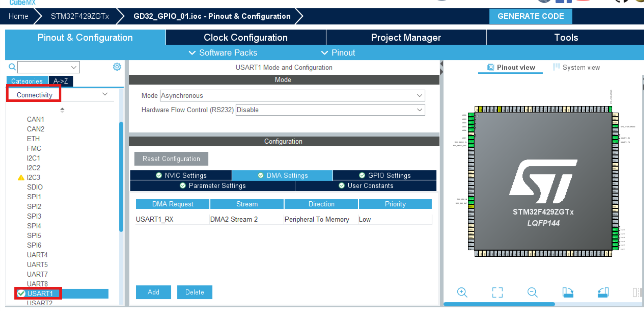
Task: Select UART4 peripheral
Action: [37, 255]
